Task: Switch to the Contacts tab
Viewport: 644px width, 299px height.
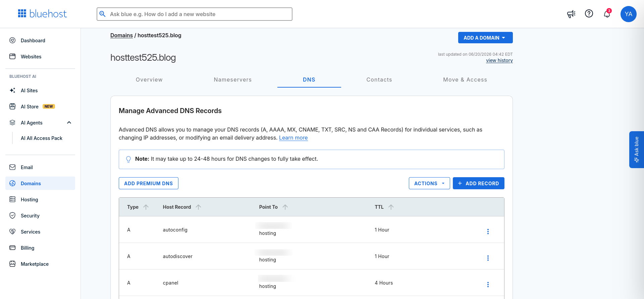Action: pyautogui.click(x=379, y=80)
